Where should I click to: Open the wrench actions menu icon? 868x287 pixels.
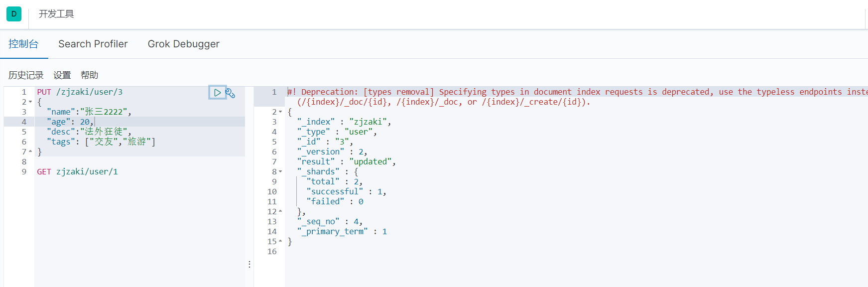(x=230, y=93)
